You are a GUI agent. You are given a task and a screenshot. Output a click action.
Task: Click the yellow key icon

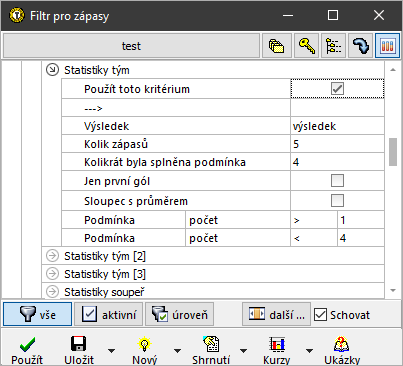tap(307, 46)
